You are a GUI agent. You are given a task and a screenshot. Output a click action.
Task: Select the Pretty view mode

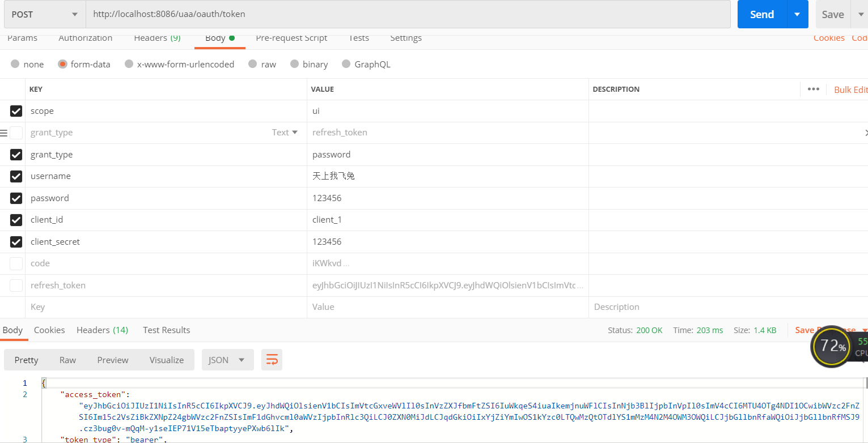(x=27, y=360)
